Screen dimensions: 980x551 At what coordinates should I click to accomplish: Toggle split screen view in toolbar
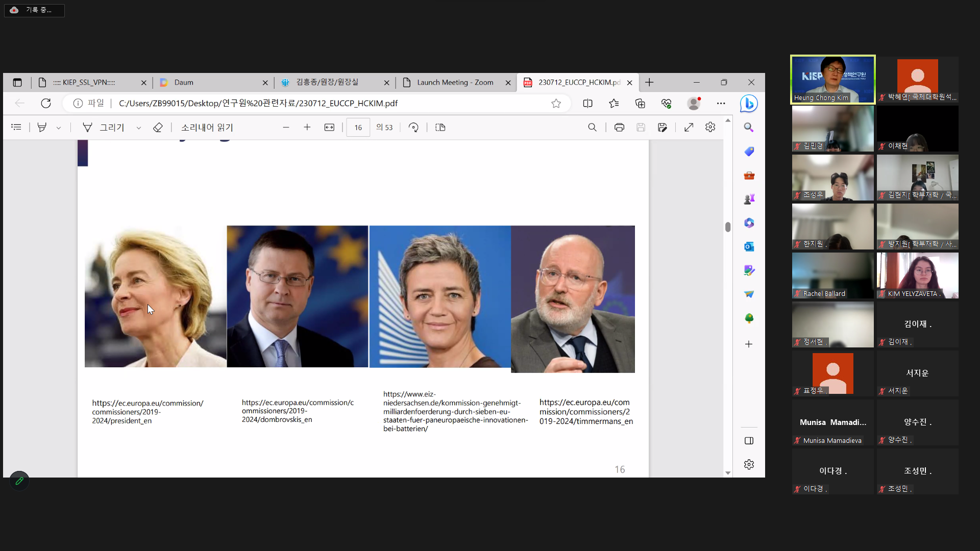[x=587, y=104]
